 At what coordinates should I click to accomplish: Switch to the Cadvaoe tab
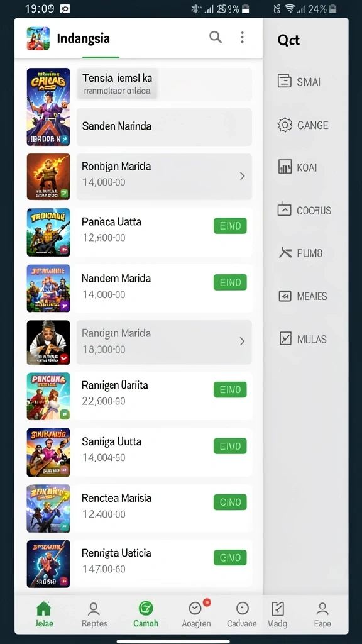tap(242, 614)
